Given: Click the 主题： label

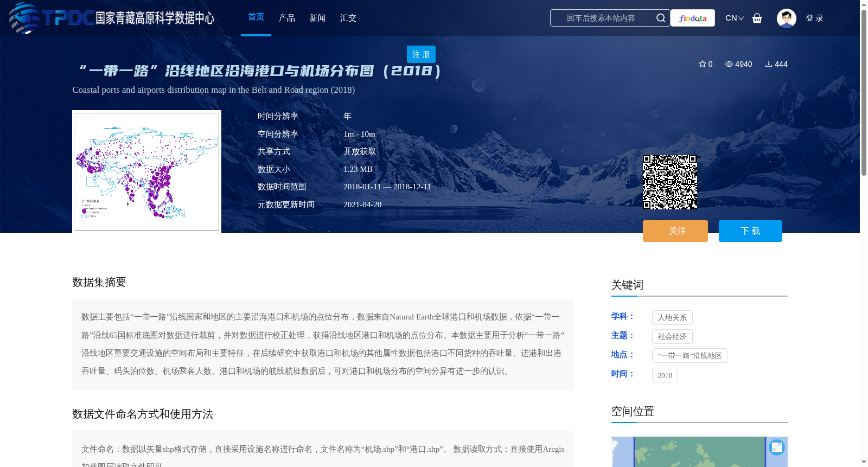Looking at the screenshot, I should [623, 335].
